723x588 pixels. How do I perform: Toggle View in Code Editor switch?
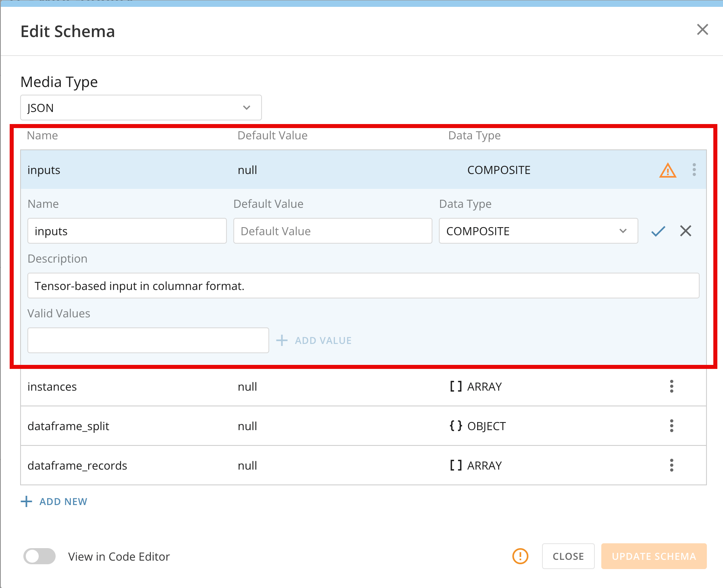(39, 556)
